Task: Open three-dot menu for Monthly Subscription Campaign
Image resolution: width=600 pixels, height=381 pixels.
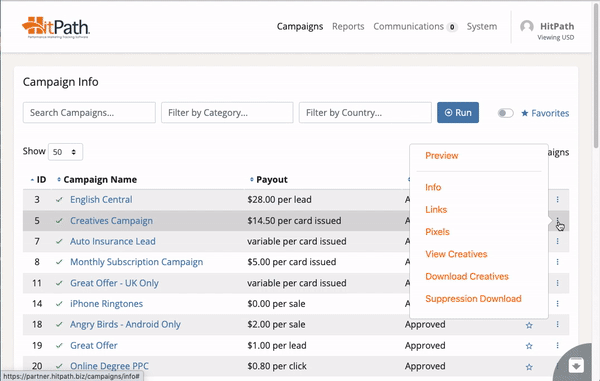Action: coord(558,262)
